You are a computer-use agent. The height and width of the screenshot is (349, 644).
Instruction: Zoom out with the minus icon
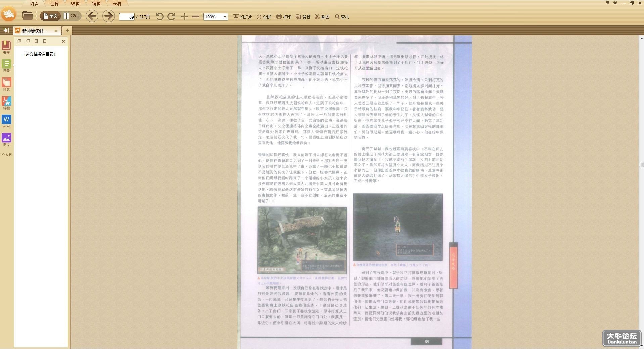pyautogui.click(x=195, y=16)
